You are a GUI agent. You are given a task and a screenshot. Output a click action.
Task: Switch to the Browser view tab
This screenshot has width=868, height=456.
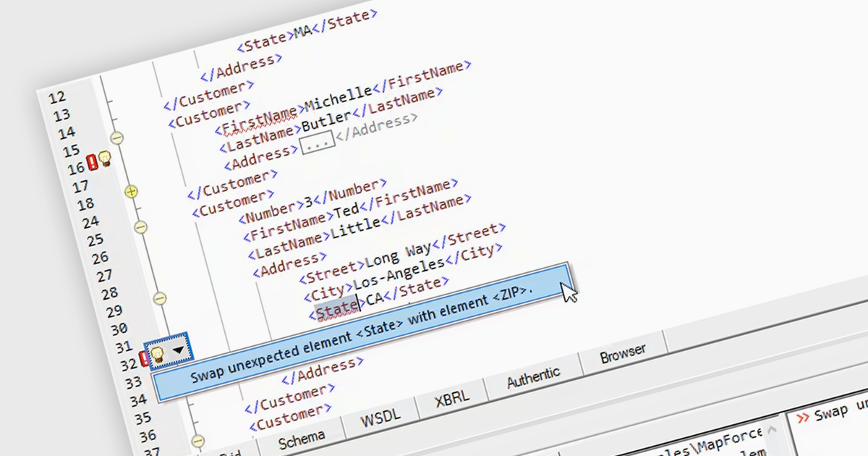623,352
